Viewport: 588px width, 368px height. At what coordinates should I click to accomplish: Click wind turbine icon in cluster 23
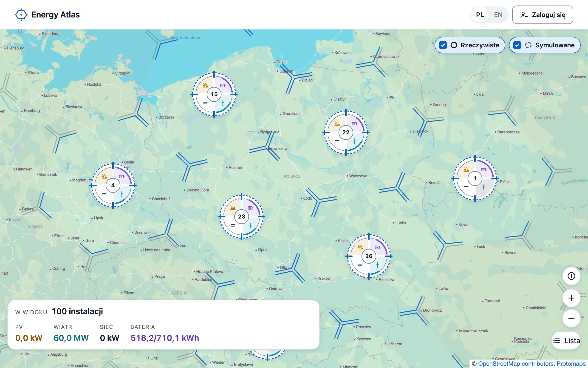click(250, 225)
